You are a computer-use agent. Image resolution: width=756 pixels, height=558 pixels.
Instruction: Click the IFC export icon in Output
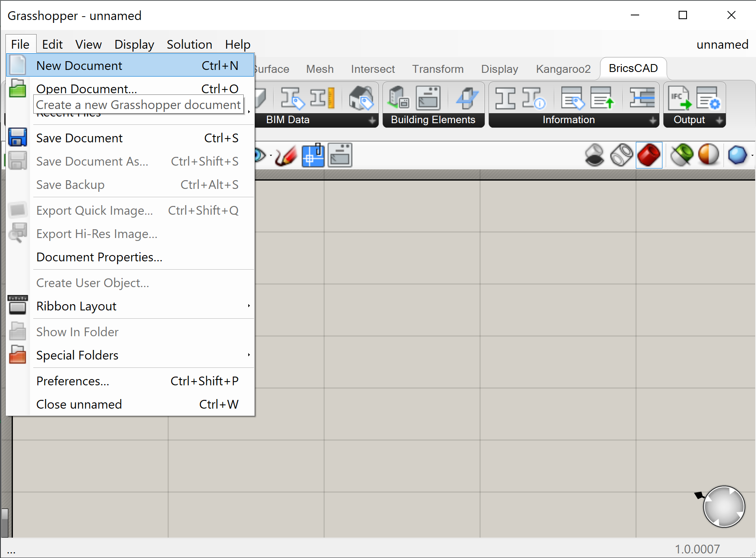pyautogui.click(x=679, y=99)
